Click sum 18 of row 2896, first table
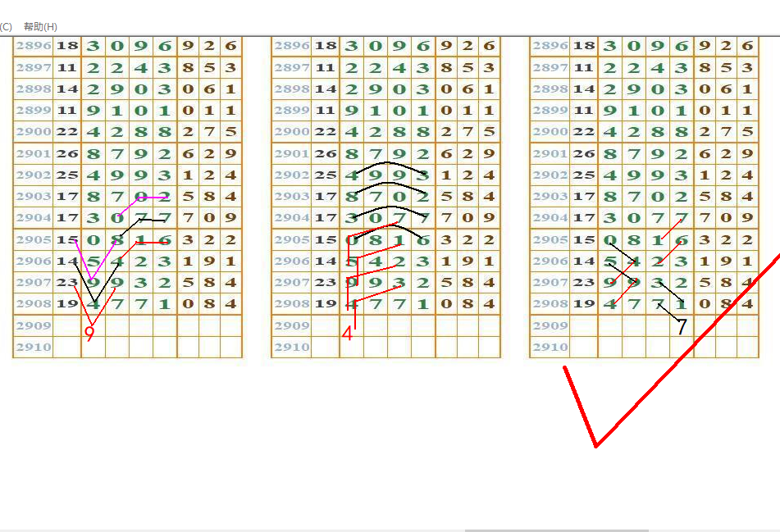 pyautogui.click(x=67, y=46)
